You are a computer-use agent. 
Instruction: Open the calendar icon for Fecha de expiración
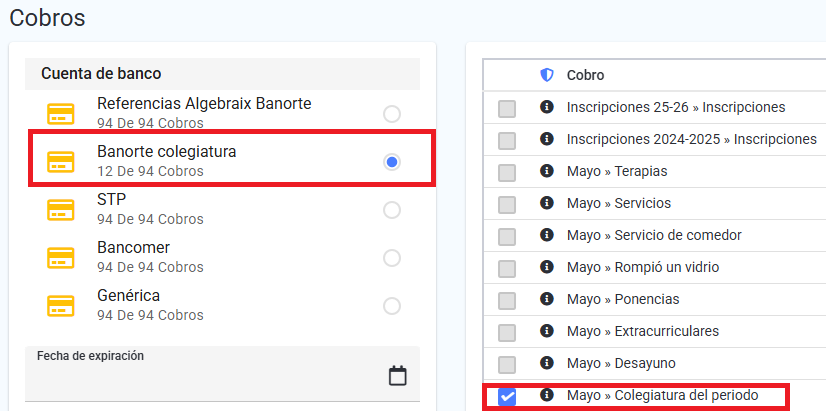398,376
